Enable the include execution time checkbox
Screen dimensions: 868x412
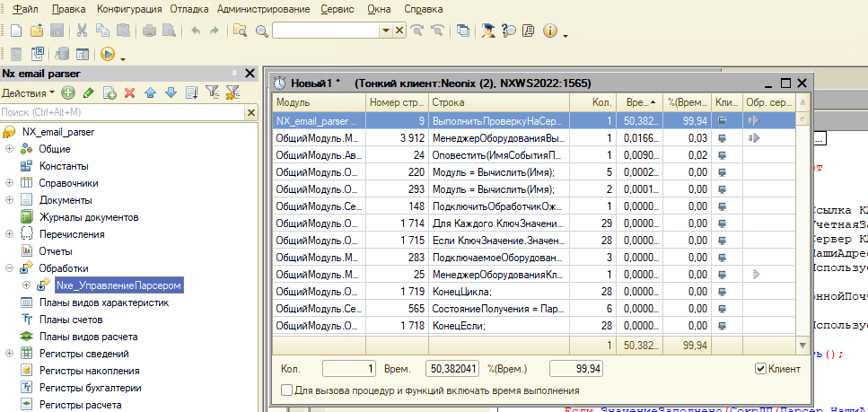pos(286,390)
